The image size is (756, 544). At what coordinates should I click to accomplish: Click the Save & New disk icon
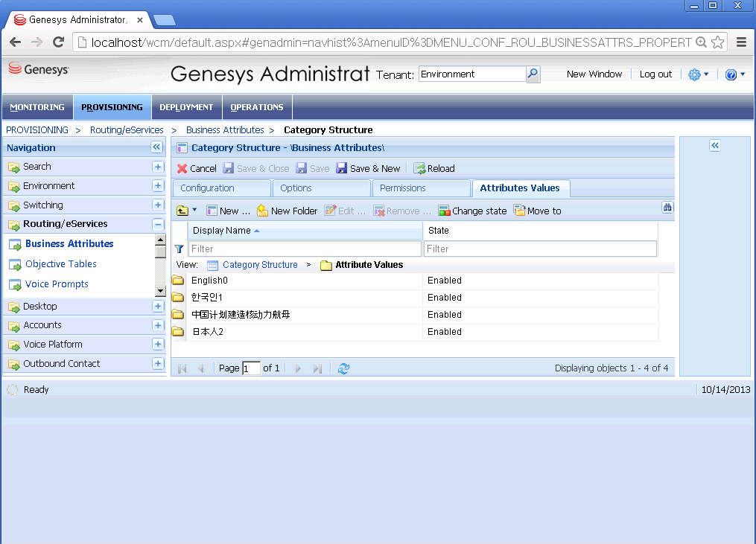click(x=342, y=168)
